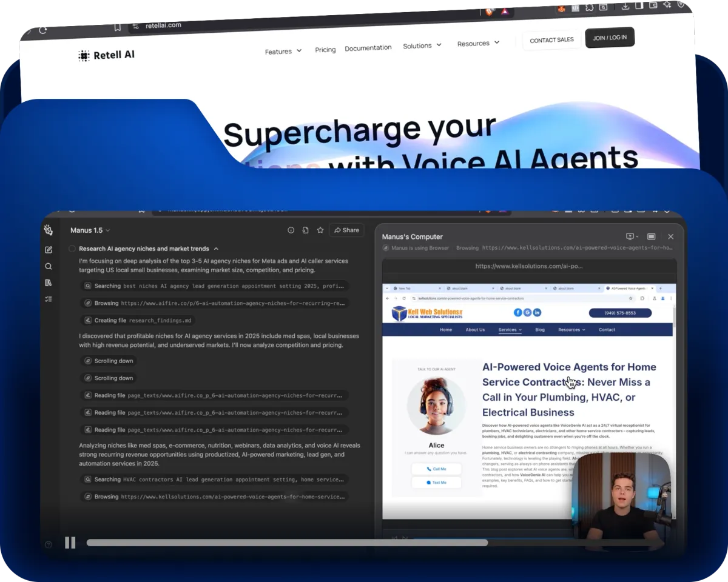Open Documentation on Retell AI navigation
This screenshot has height=582, width=728.
[x=368, y=48]
